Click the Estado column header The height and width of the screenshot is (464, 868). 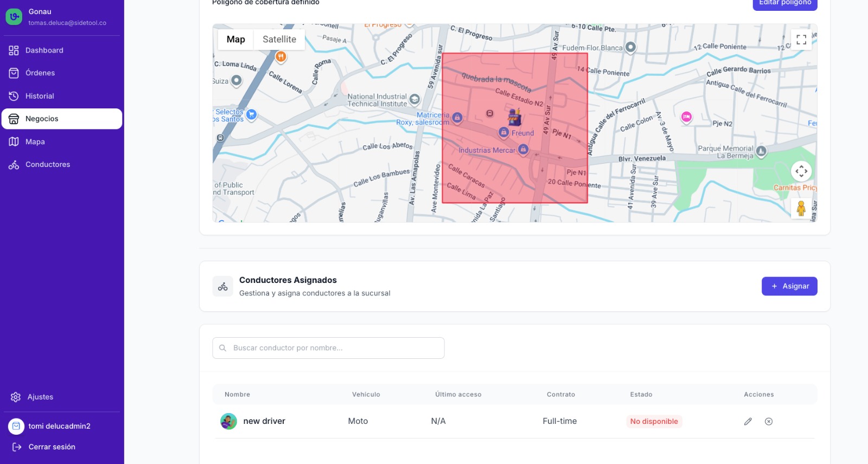[x=641, y=395]
